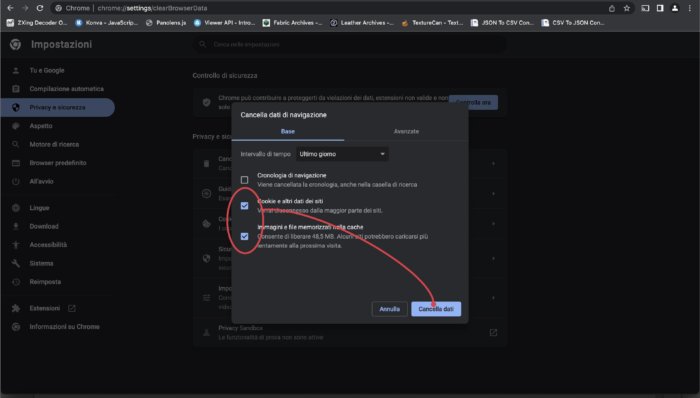The width and height of the screenshot is (700, 398).
Task: Open the Intervallo di tempo dropdown
Action: pyautogui.click(x=342, y=154)
